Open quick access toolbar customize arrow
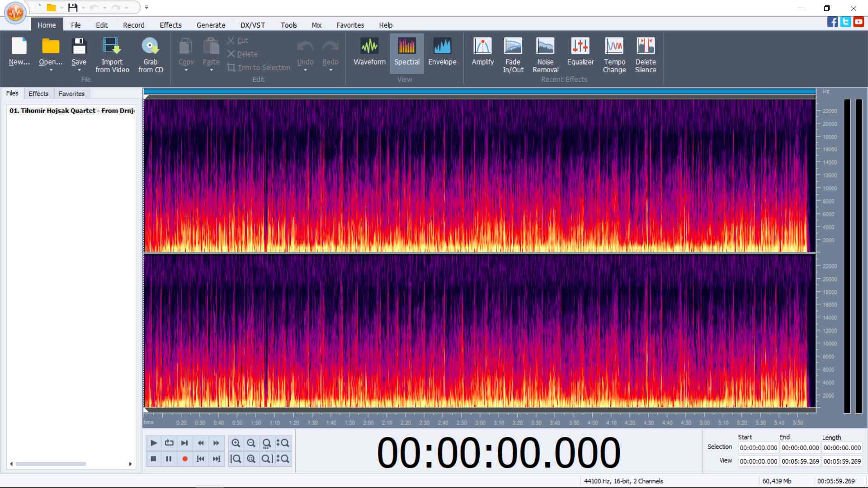The width and height of the screenshot is (868, 488). (x=146, y=7)
